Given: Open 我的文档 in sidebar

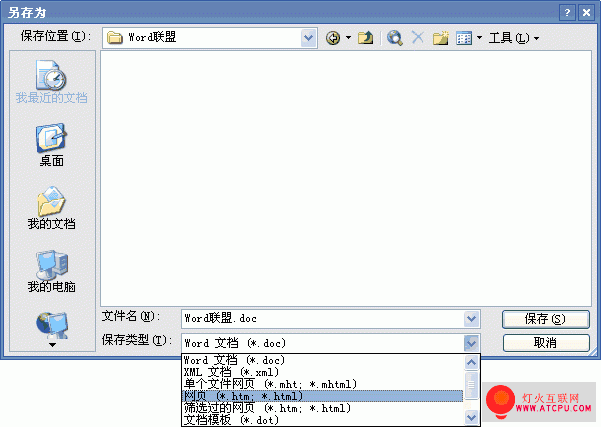Looking at the screenshot, I should click(x=52, y=208).
